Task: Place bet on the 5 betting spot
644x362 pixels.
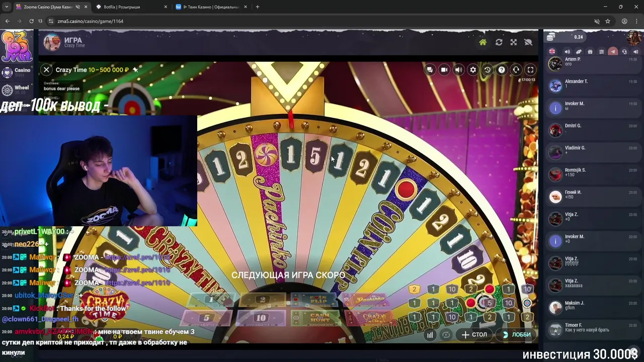Action: [206, 318]
